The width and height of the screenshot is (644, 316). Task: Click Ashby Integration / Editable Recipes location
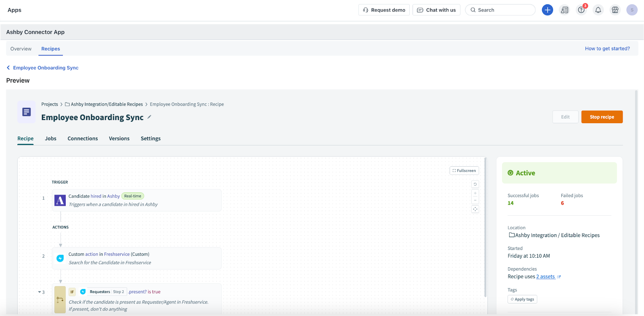click(x=557, y=235)
